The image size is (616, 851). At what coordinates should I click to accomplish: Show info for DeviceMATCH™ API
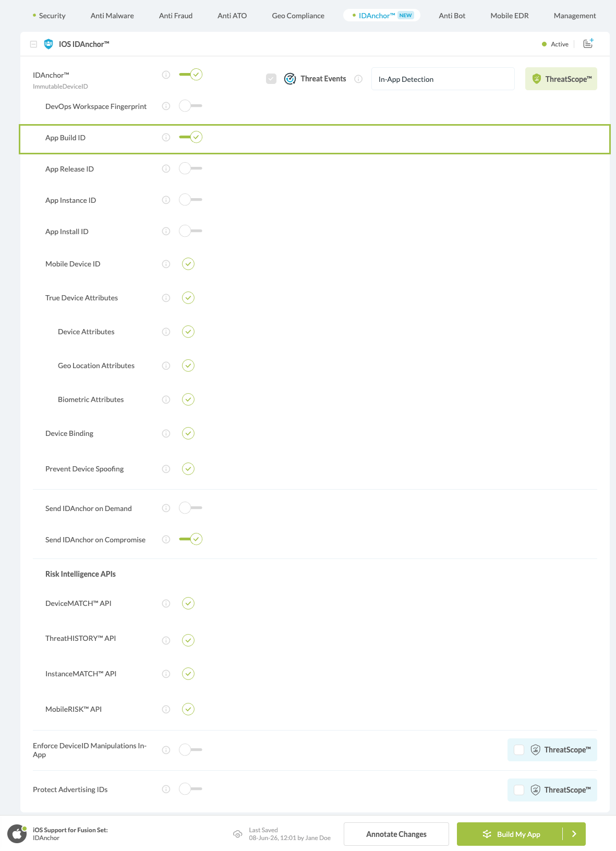coord(166,603)
